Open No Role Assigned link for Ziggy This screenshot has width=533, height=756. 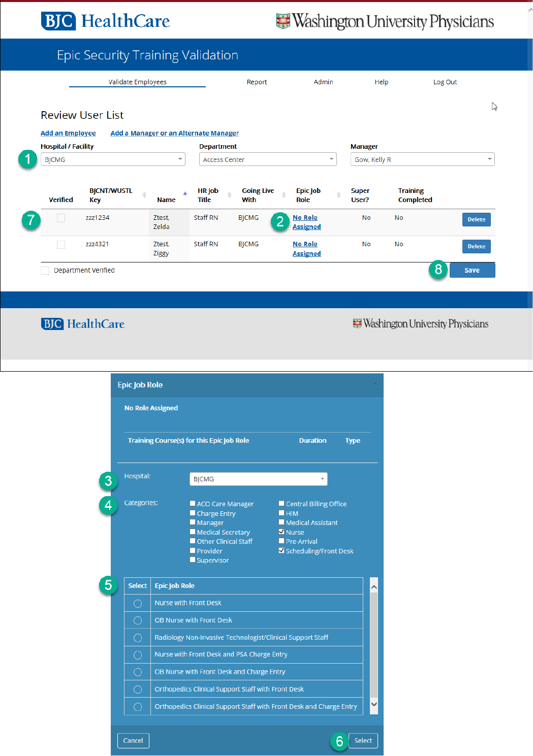tap(306, 249)
